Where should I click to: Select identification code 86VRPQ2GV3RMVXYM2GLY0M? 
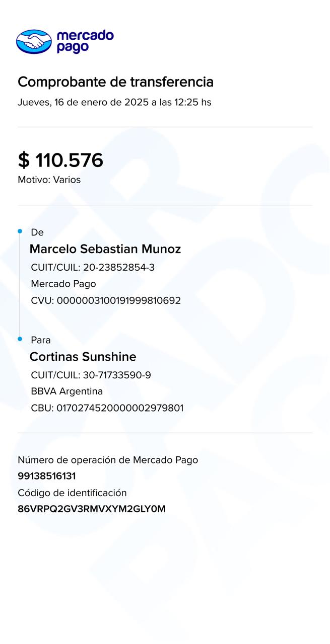92,509
